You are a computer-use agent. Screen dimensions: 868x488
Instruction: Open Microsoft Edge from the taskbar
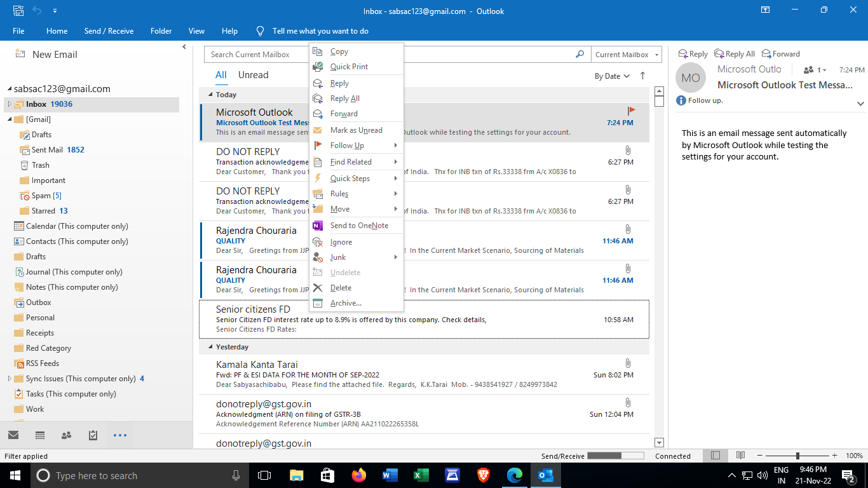coord(515,475)
